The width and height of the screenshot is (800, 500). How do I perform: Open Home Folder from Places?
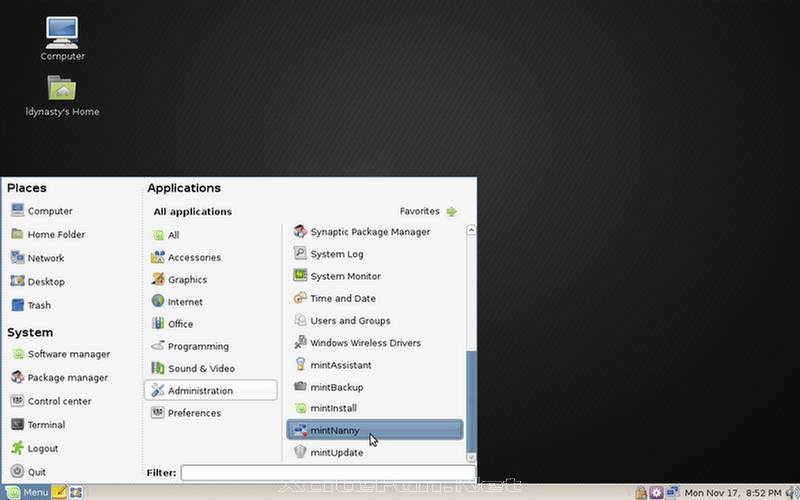tap(48, 234)
